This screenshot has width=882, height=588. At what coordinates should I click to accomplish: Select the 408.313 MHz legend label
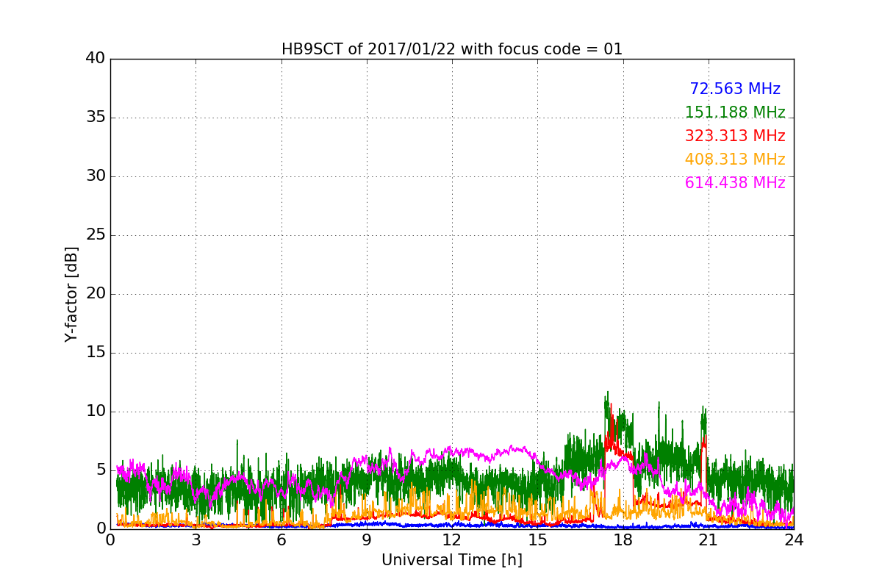[x=735, y=159]
